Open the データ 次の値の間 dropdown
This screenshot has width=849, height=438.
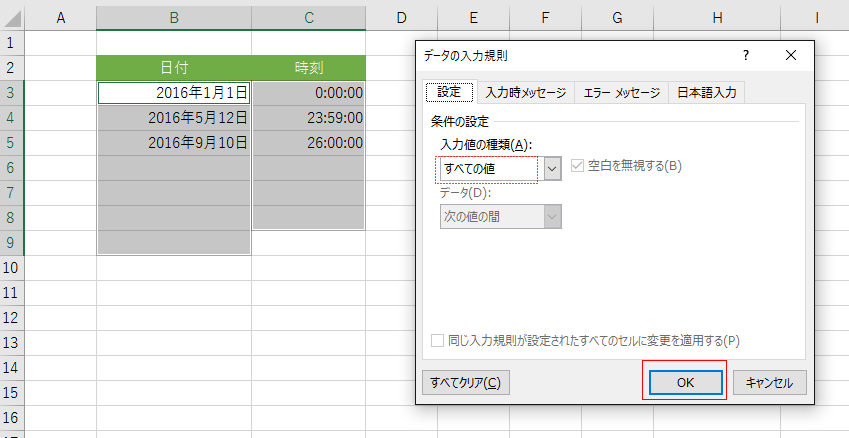501,217
